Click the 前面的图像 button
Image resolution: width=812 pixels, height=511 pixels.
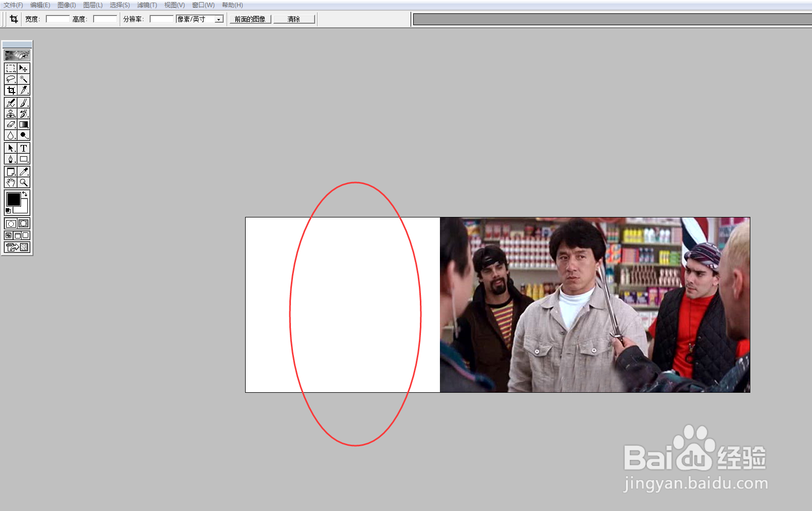point(250,19)
